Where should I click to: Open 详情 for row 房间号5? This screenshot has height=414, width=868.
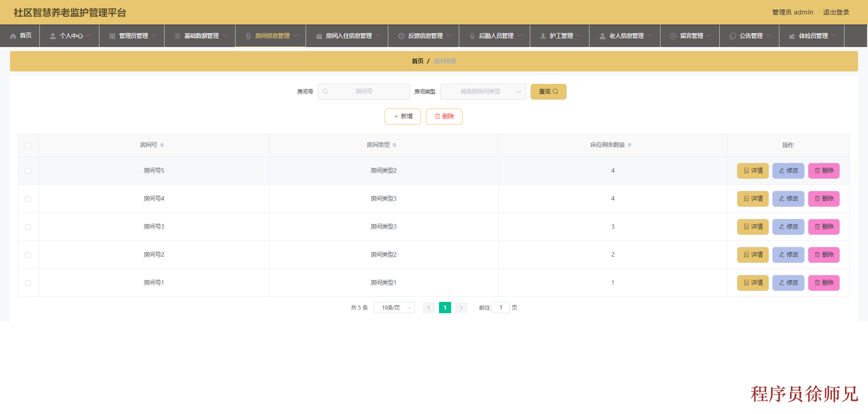pyautogui.click(x=753, y=171)
